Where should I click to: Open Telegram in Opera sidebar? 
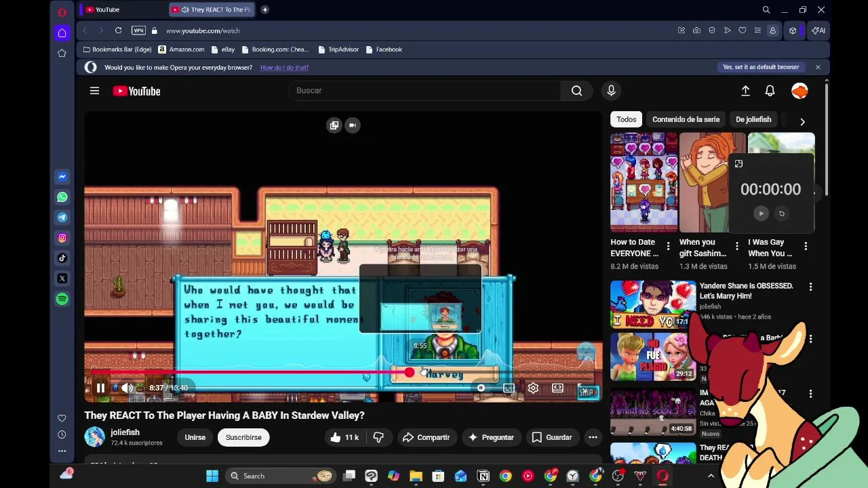[62, 218]
